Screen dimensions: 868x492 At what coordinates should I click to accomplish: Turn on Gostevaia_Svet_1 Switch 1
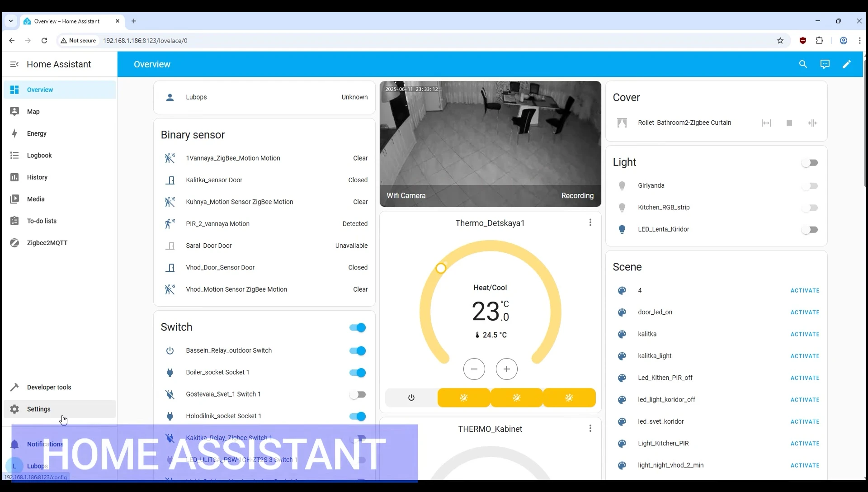[358, 395]
